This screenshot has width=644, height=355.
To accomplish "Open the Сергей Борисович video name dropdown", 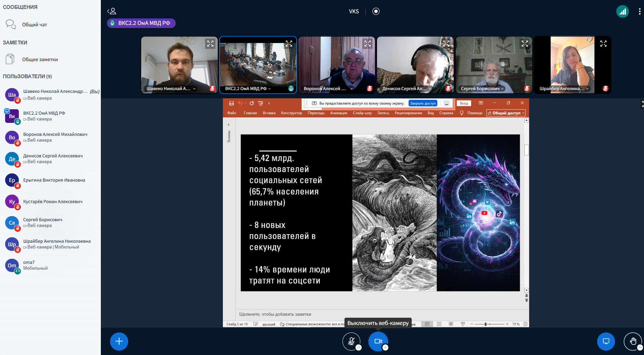I will click(x=502, y=89).
